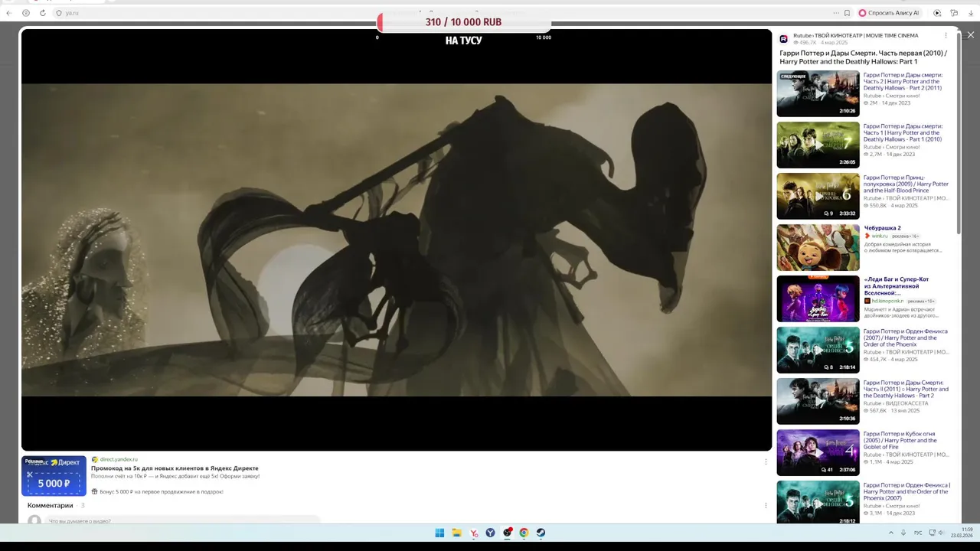Focus the ya.ru address field

(x=444, y=13)
